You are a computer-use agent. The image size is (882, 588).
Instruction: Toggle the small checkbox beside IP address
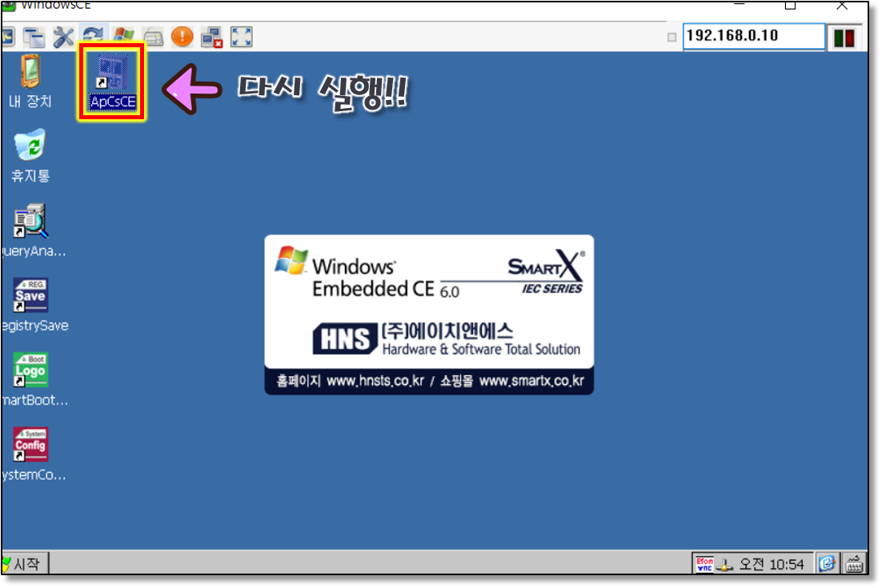672,37
